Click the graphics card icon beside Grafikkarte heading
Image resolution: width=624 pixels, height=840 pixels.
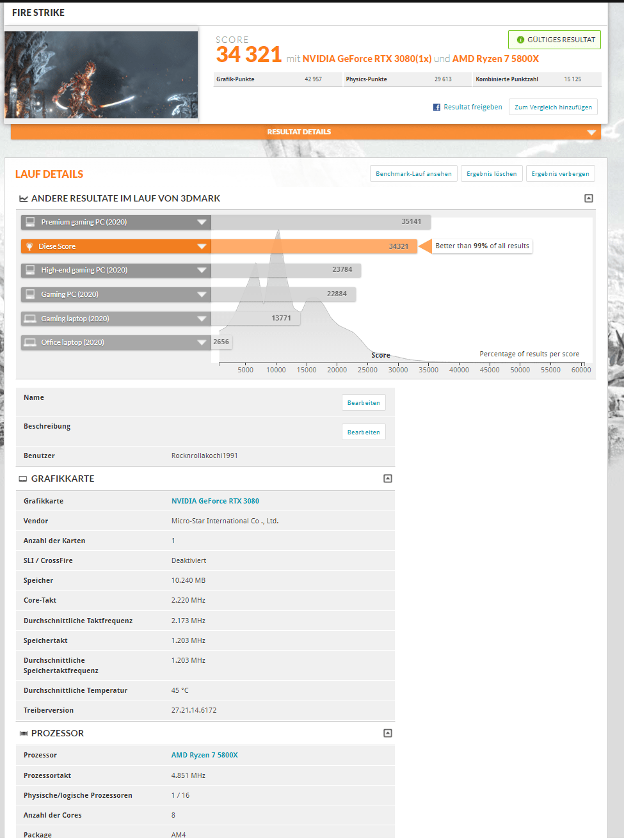pos(23,479)
